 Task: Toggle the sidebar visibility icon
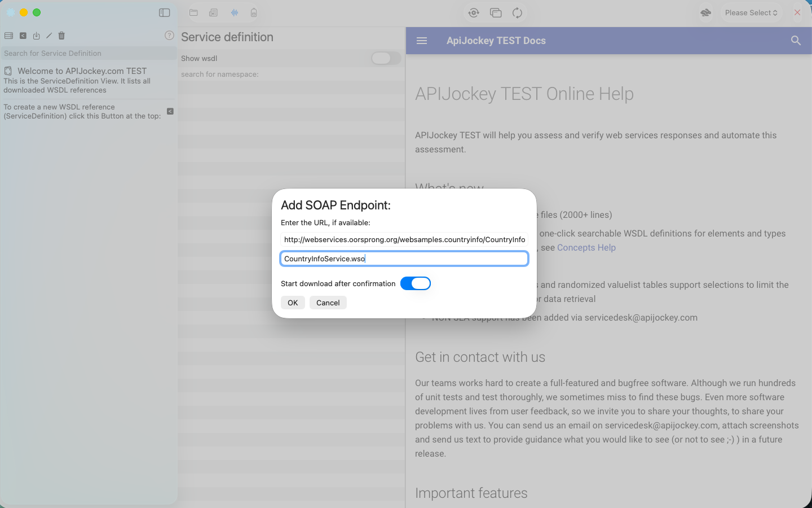coord(164,12)
